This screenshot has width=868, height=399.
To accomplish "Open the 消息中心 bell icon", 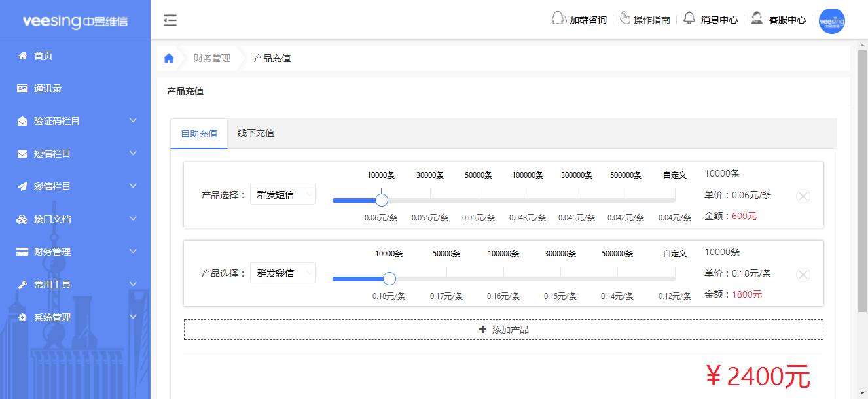I will 690,19.
